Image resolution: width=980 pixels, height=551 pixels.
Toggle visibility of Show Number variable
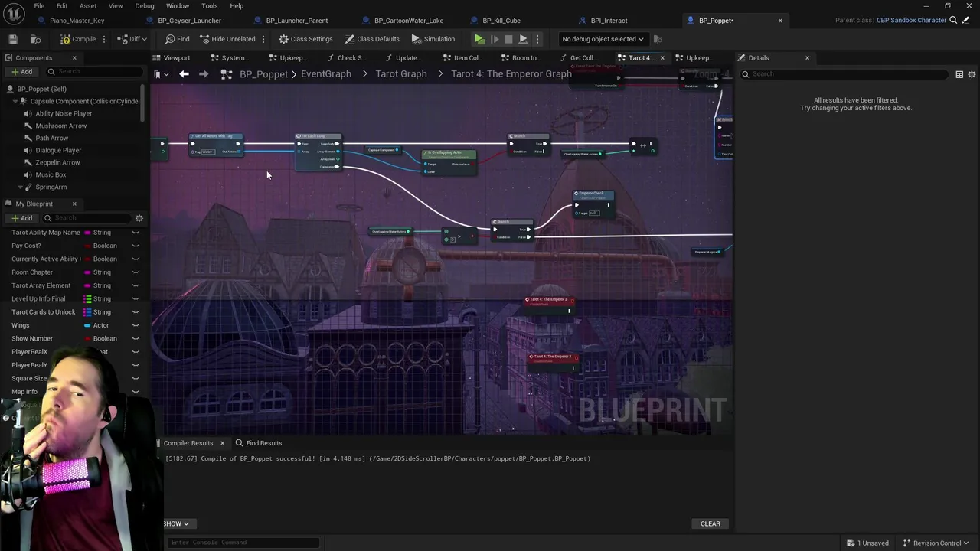pos(136,338)
